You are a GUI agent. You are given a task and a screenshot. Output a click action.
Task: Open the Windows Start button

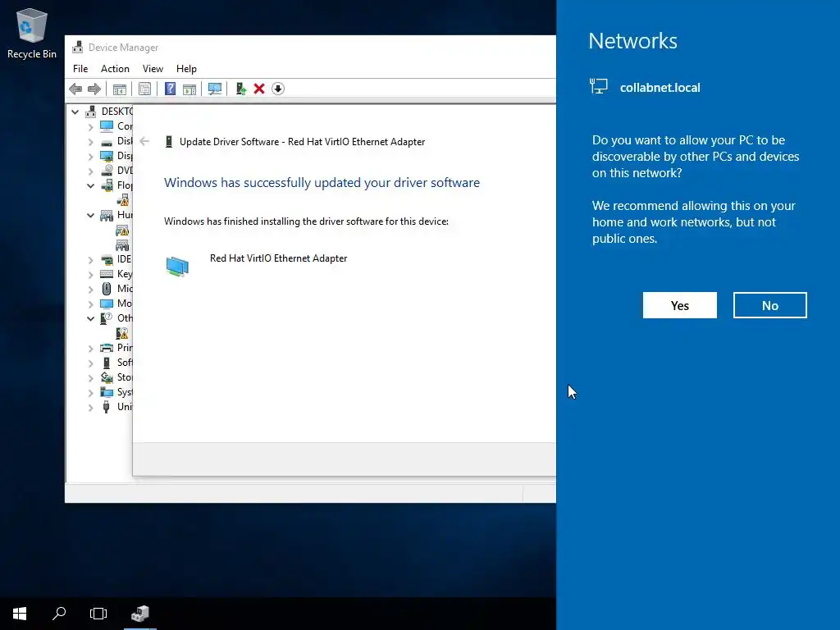click(x=20, y=614)
